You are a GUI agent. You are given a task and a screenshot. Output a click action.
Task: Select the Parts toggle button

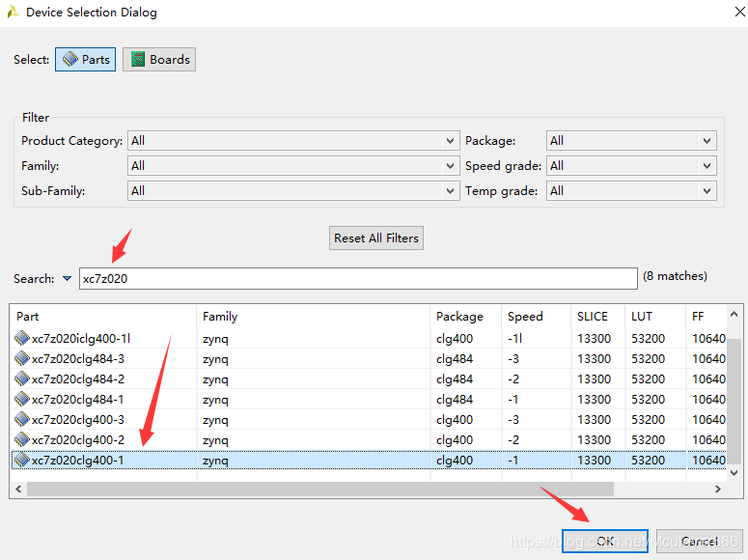(85, 59)
